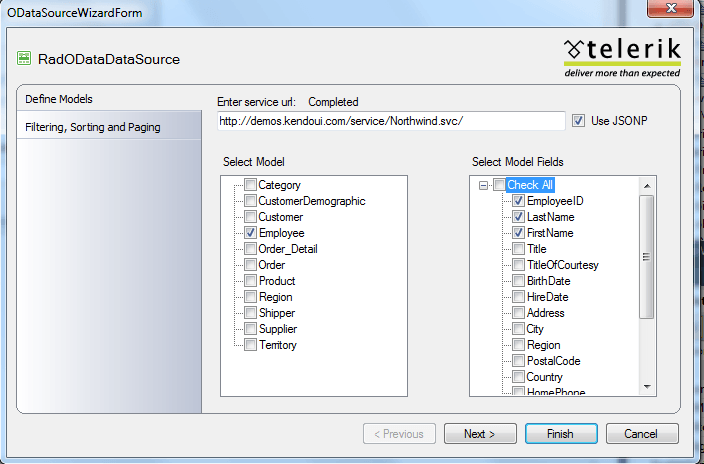Check the Order model checkbox
The height and width of the screenshot is (464, 704).
[250, 265]
